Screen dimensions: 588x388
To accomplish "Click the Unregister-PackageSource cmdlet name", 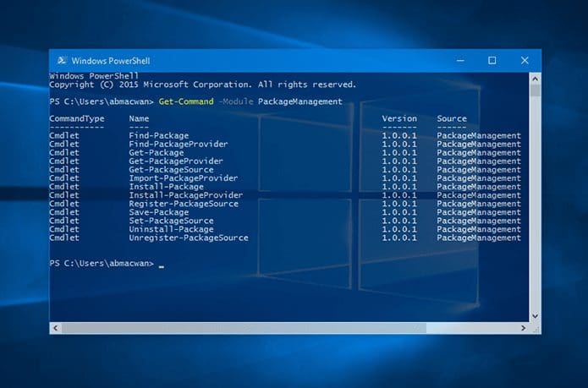I will point(189,238).
